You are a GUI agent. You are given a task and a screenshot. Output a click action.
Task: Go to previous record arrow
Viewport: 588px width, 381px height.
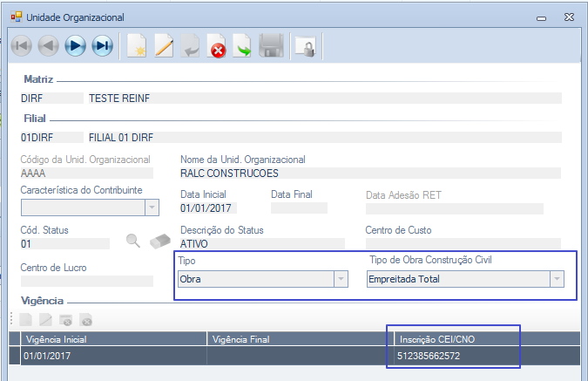click(49, 46)
